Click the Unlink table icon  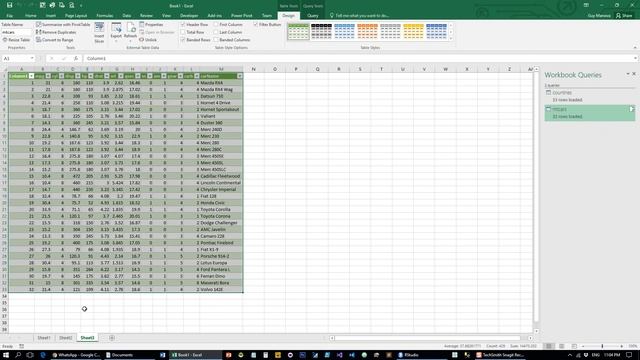point(142,40)
